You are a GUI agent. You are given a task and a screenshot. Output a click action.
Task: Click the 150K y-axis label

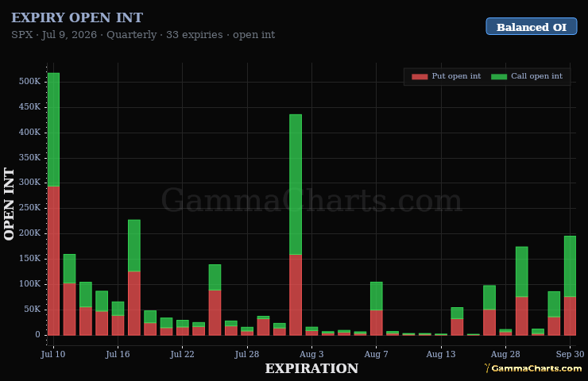pos(29,259)
